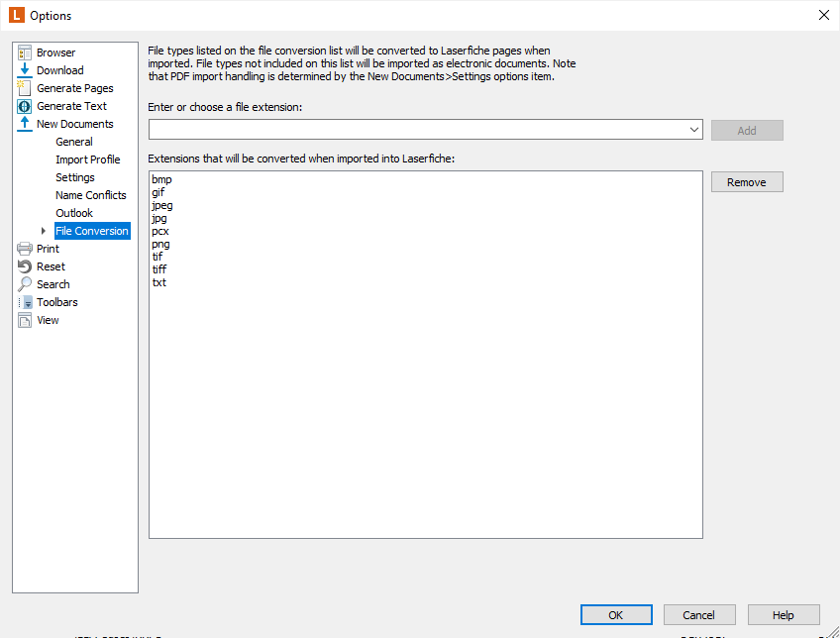The width and height of the screenshot is (840, 638).
Task: Select png in the extensions list
Action: (160, 244)
